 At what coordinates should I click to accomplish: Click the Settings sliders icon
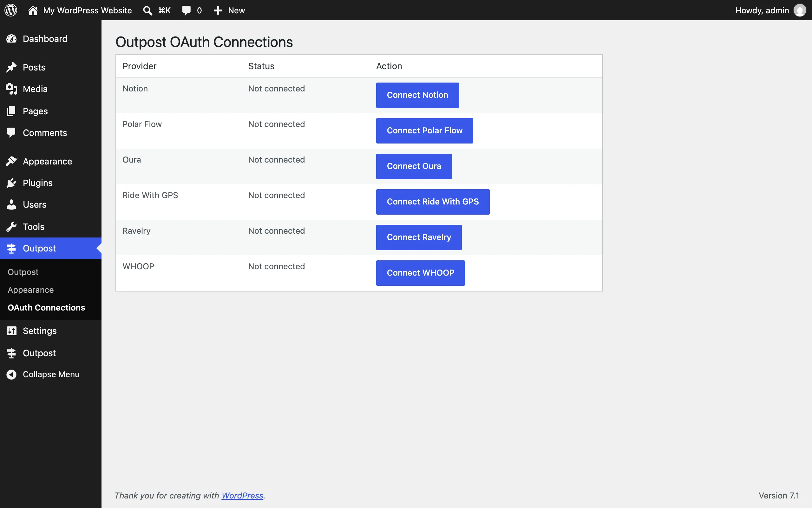tap(11, 331)
